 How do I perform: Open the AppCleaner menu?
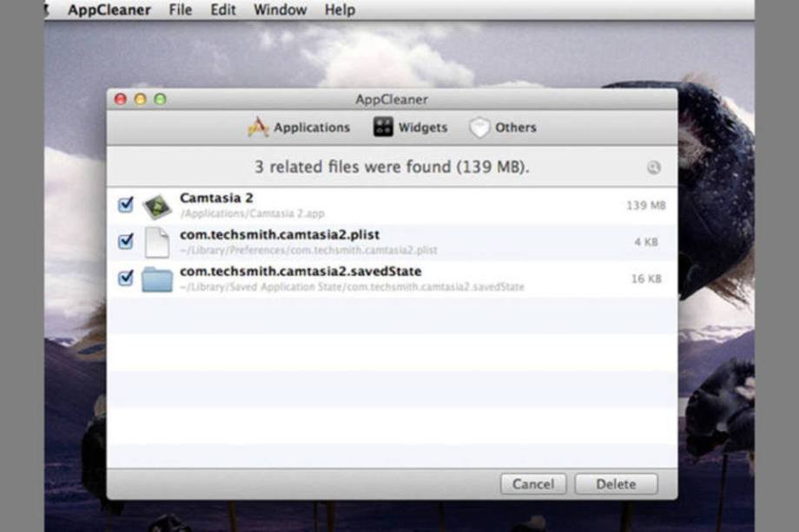[109, 10]
